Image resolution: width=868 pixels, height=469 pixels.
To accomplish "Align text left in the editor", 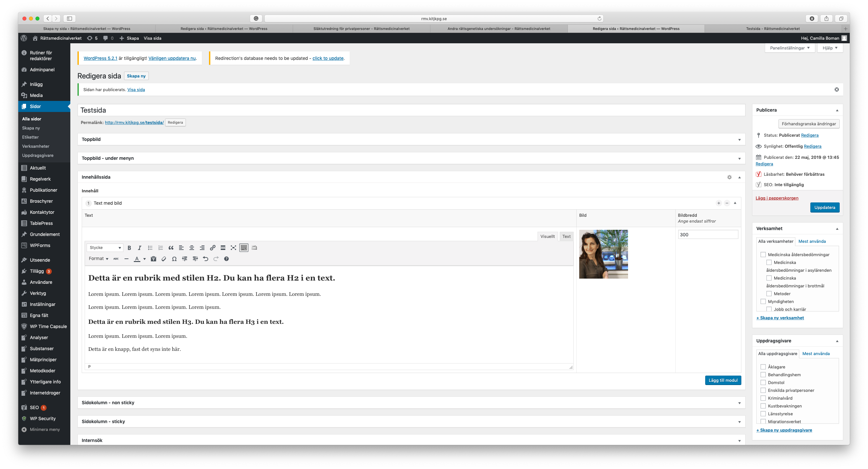I will (x=181, y=248).
